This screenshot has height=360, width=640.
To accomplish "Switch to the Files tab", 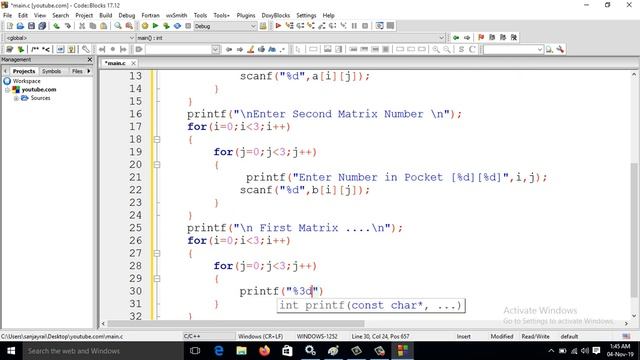I will click(x=77, y=71).
